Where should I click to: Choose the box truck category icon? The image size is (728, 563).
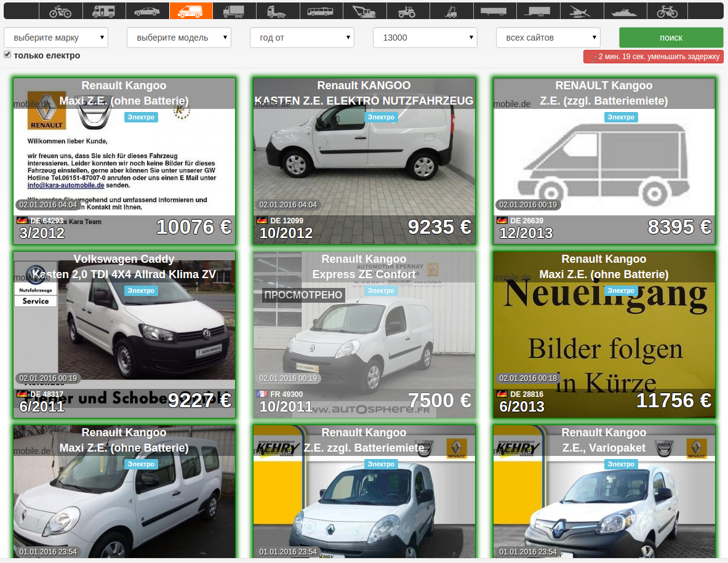pos(233,11)
